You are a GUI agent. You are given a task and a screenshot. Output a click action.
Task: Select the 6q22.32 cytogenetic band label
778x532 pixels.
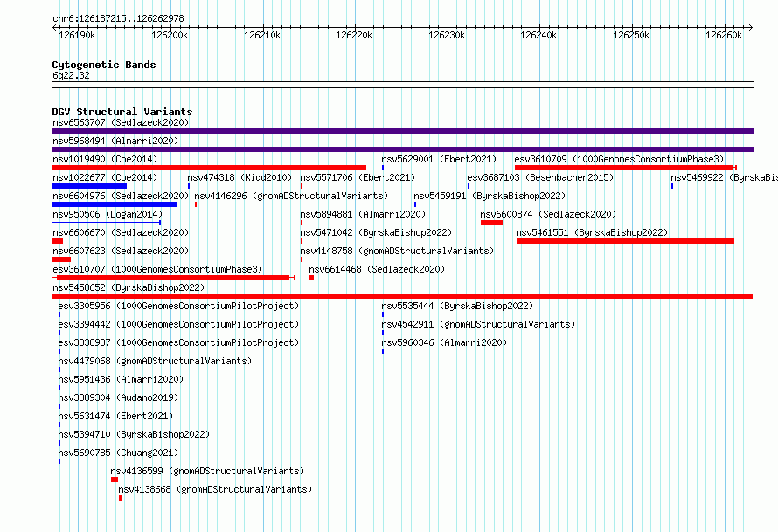(71, 75)
